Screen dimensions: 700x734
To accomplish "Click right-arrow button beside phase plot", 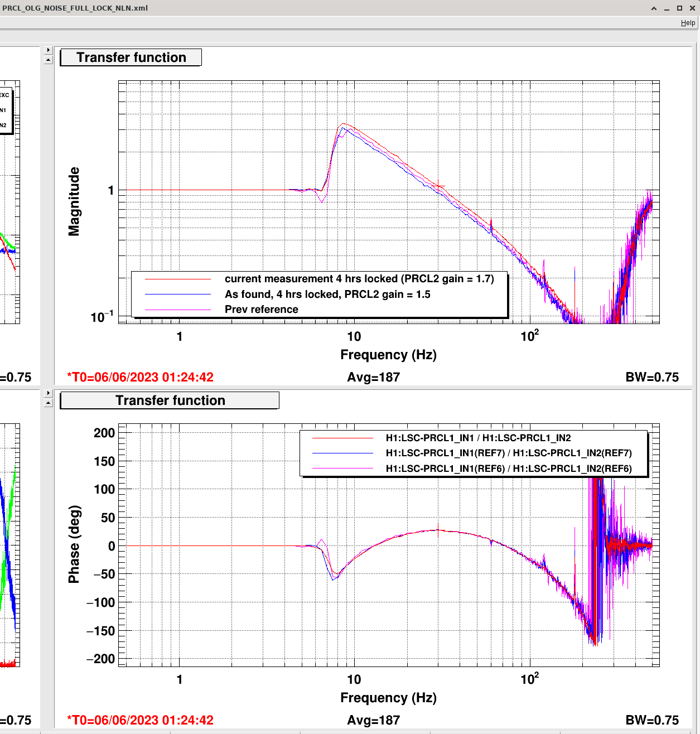I will click(48, 393).
